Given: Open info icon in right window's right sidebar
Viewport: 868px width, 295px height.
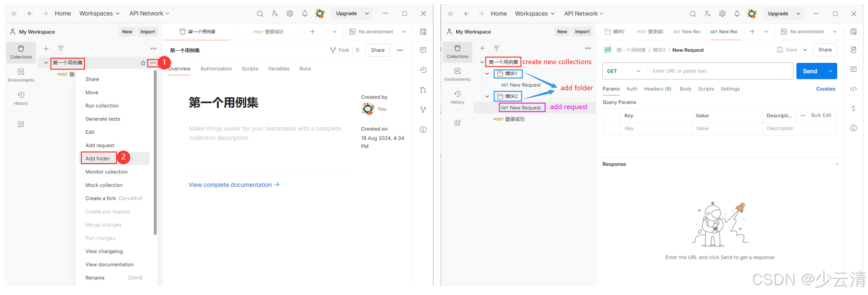Looking at the screenshot, I should 853,128.
